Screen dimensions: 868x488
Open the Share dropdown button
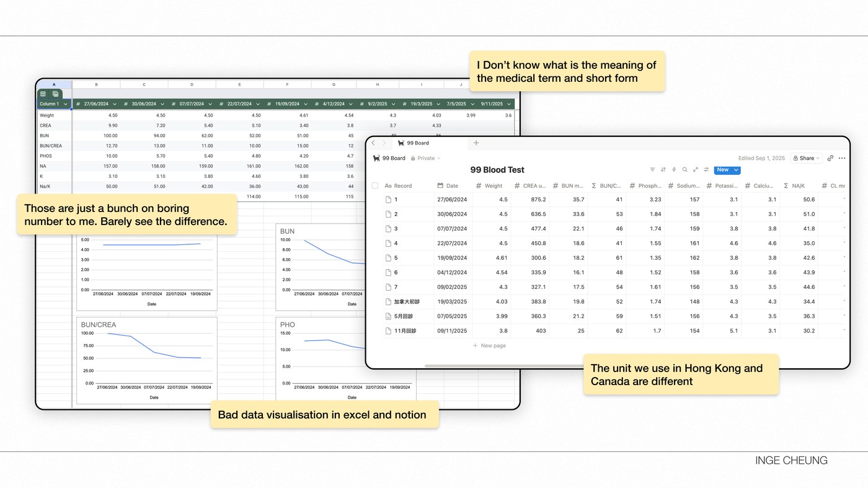coord(806,158)
